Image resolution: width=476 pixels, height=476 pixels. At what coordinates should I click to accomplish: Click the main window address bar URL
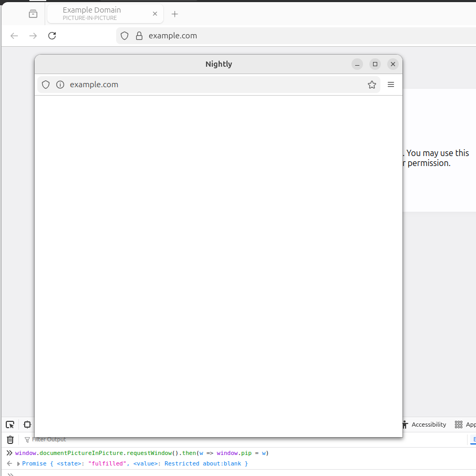pos(173,36)
